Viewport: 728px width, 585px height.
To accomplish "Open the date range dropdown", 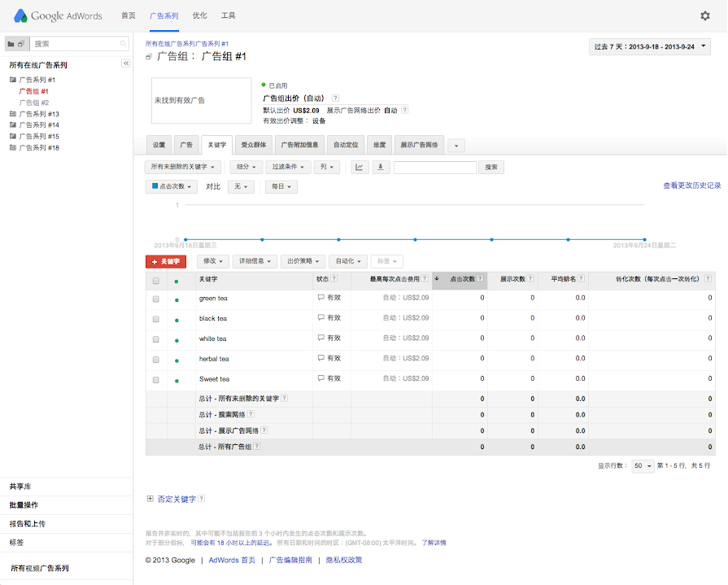I will pyautogui.click(x=649, y=46).
